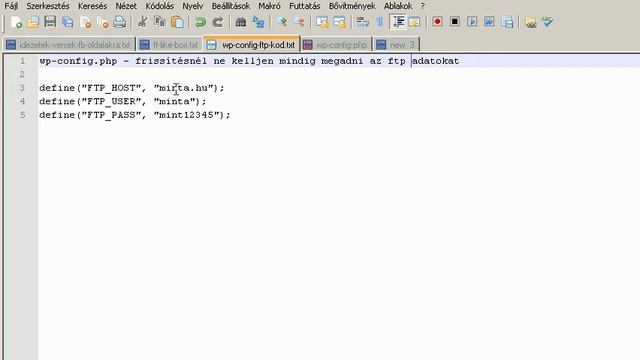Switch to the ff-like-box.txt tab
Viewport: 640px width, 360px height.
pyautogui.click(x=169, y=44)
